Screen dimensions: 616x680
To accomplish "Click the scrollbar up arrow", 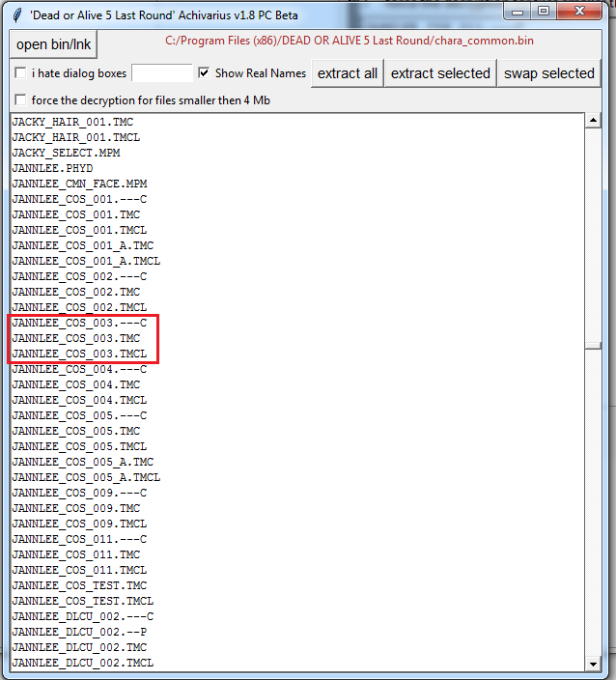I will click(x=593, y=120).
